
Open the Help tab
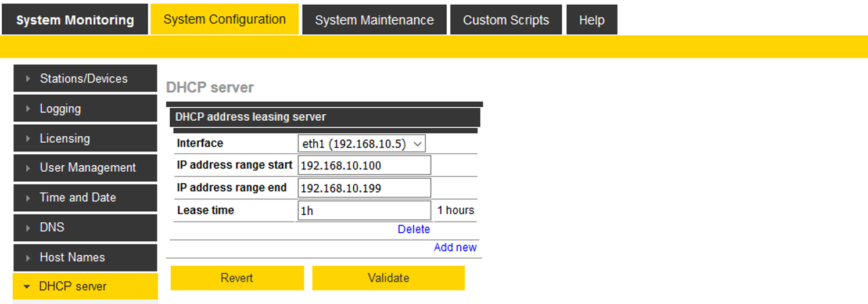(591, 20)
